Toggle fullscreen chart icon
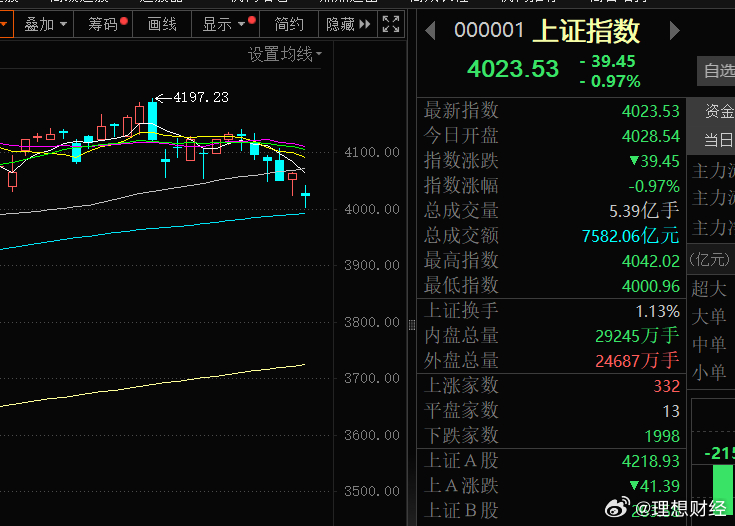Screen dimensions: 735x526 [391, 24]
